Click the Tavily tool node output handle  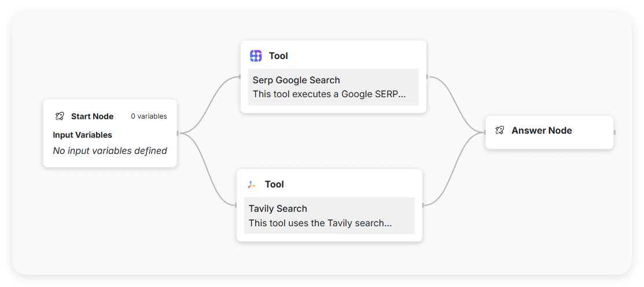click(423, 205)
